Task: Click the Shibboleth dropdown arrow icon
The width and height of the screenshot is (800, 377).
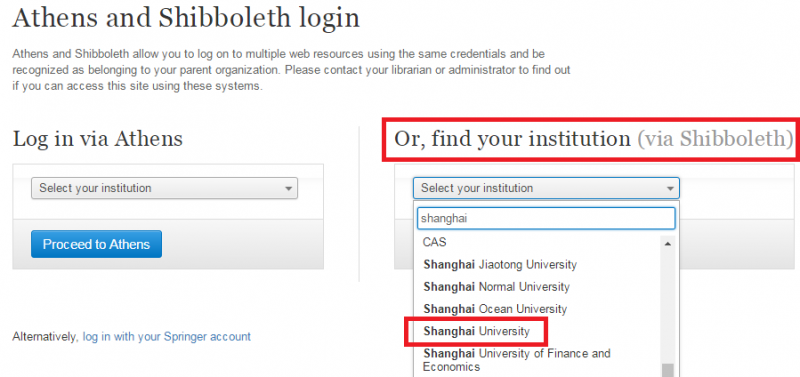Action: [670, 189]
